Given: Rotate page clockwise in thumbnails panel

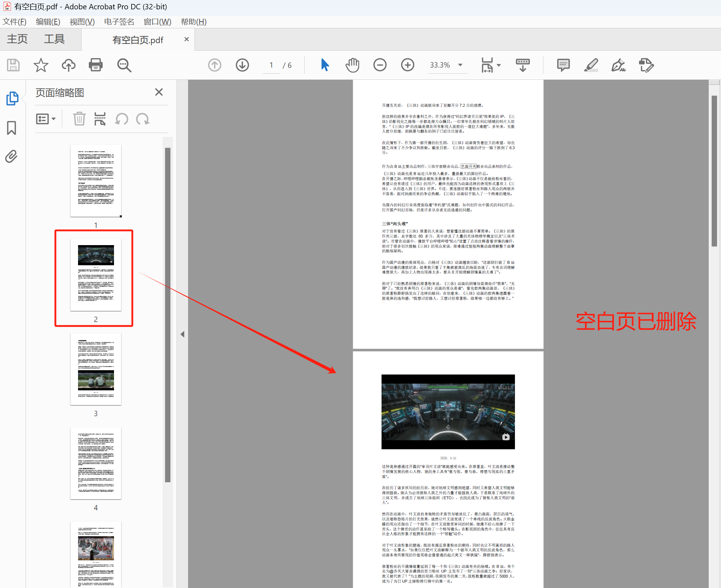Looking at the screenshot, I should coord(143,119).
